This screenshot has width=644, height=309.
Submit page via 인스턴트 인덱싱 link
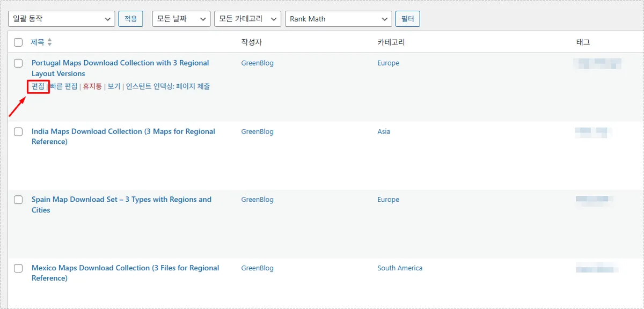tap(168, 86)
